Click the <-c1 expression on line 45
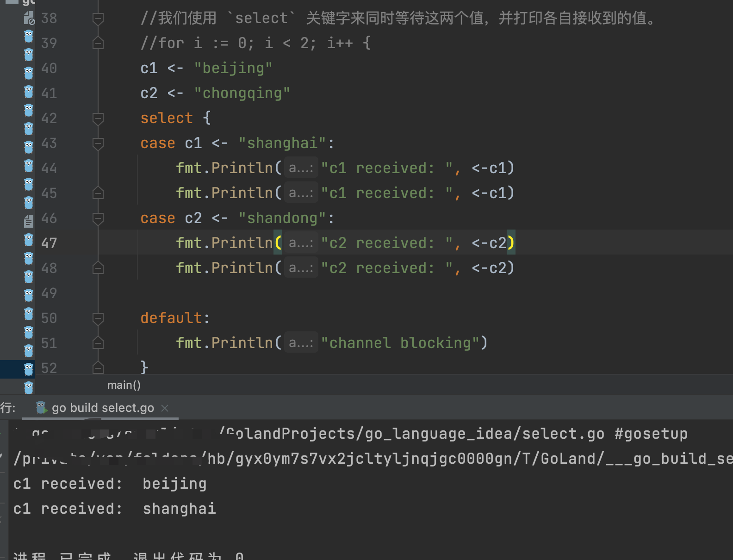733x560 pixels. [489, 193]
